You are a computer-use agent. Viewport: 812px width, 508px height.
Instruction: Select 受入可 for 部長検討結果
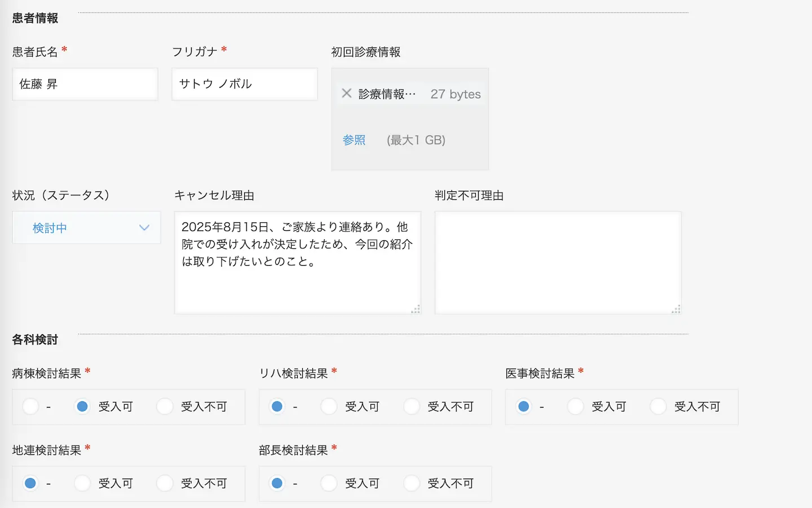(329, 483)
